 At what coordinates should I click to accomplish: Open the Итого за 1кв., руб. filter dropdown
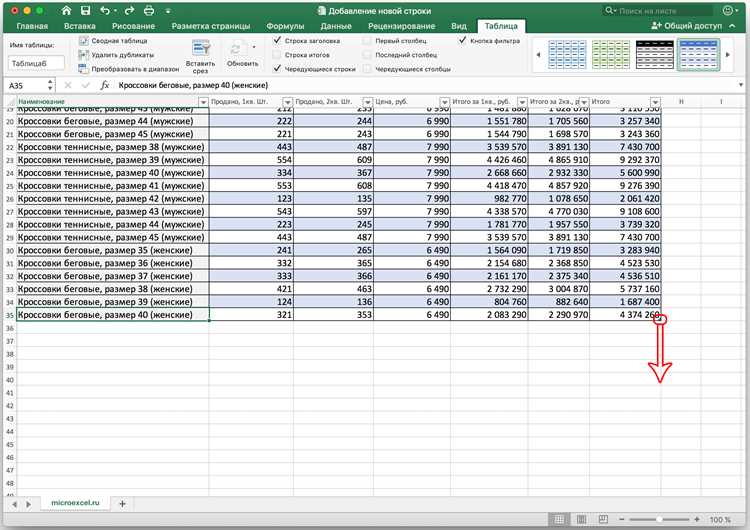pos(522,102)
